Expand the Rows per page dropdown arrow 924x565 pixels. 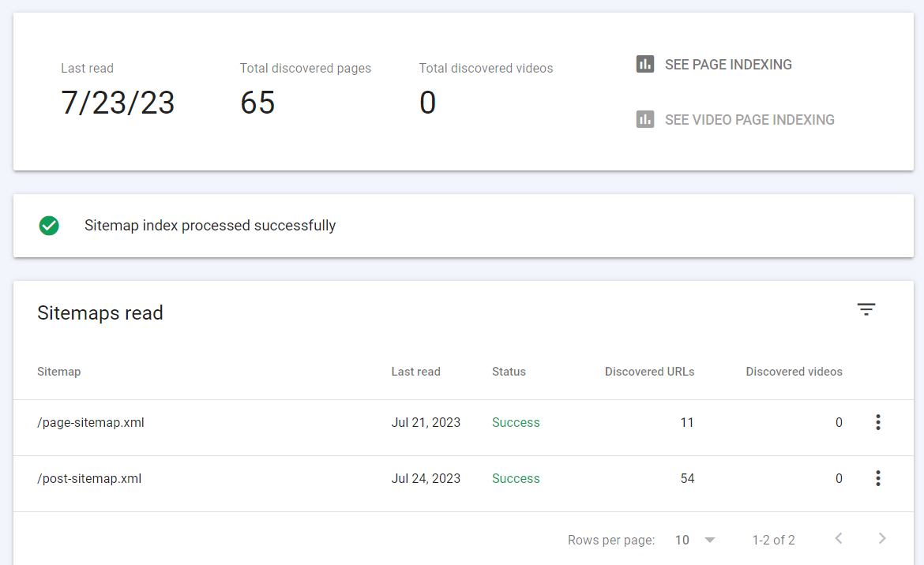(709, 541)
